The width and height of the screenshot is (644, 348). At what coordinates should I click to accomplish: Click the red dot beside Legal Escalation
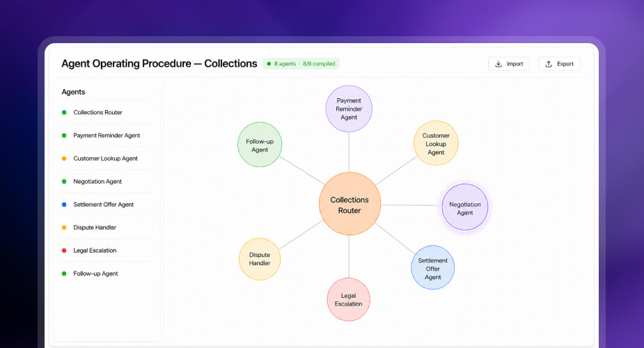click(x=64, y=251)
